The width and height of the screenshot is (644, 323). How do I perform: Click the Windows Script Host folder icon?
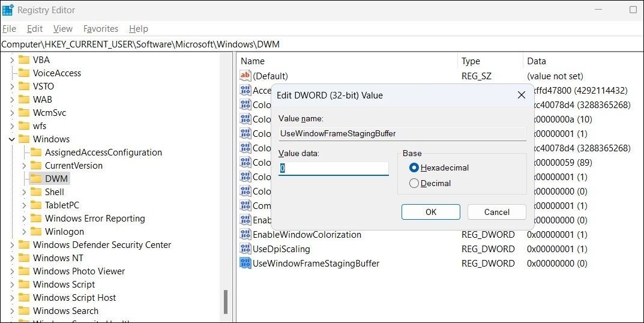click(24, 298)
